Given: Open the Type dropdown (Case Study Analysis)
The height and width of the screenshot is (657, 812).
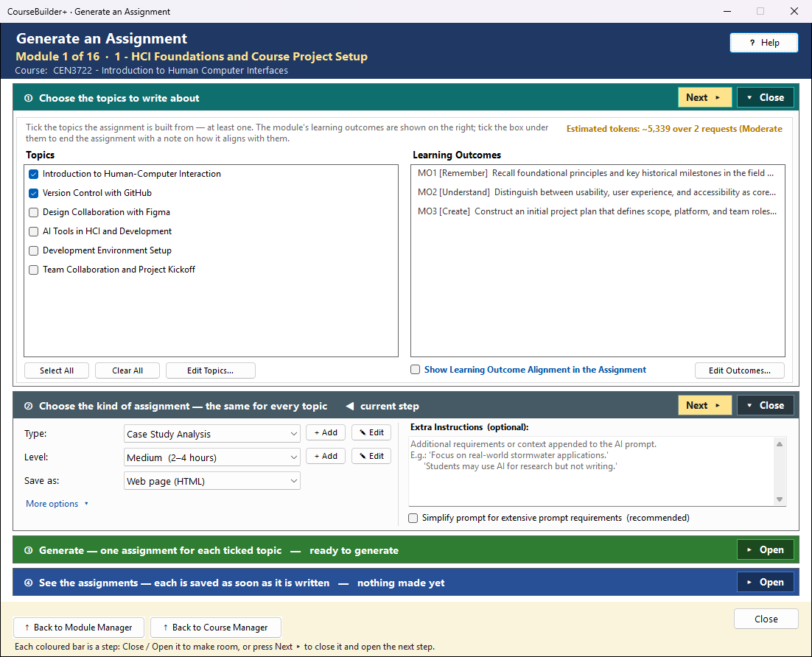Looking at the screenshot, I should click(x=211, y=434).
